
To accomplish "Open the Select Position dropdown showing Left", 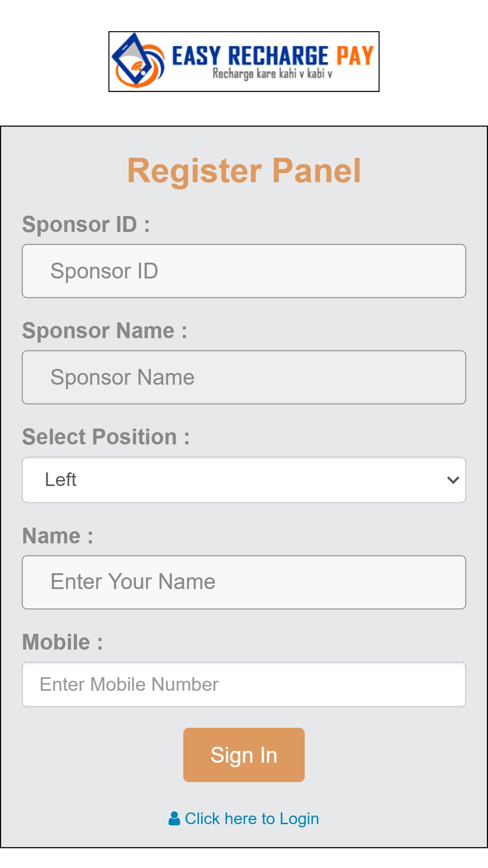I will point(244,480).
